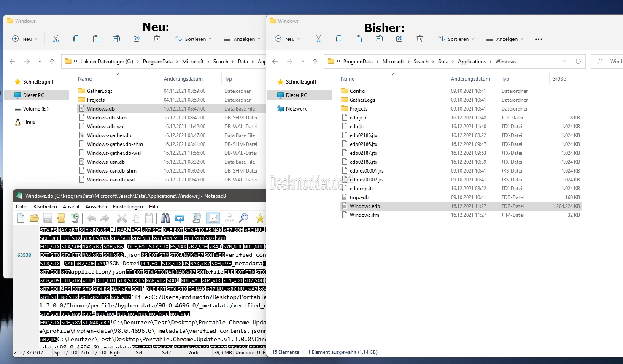Click Search breadcrumb in left Explorer address bar
This screenshot has height=364, width=623.
(x=221, y=62)
